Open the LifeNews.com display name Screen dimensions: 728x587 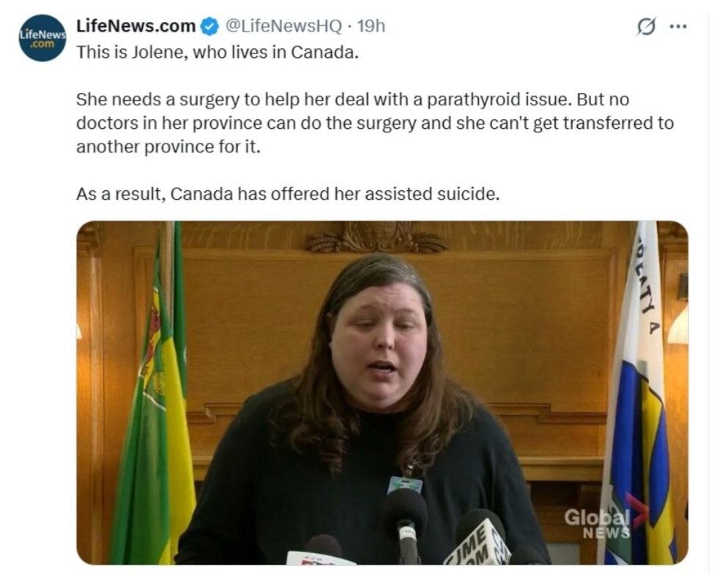click(x=135, y=26)
